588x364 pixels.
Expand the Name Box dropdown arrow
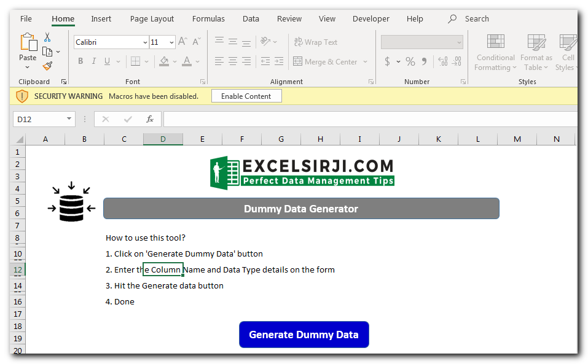coord(69,118)
